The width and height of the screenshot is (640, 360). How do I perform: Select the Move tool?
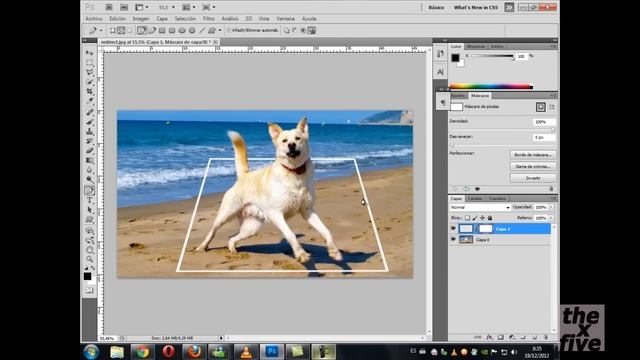point(89,53)
